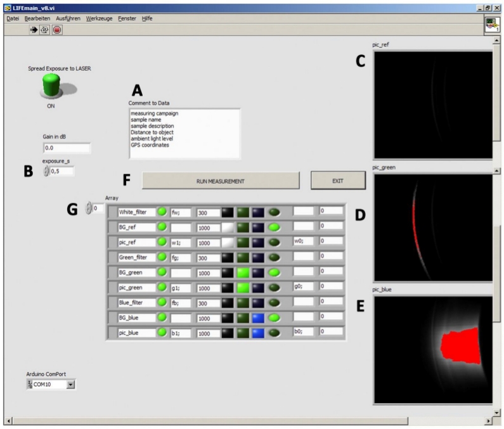Screen dimensions: 504x429
Task: Toggle the green LED in Green_filter row
Action: (x=162, y=257)
